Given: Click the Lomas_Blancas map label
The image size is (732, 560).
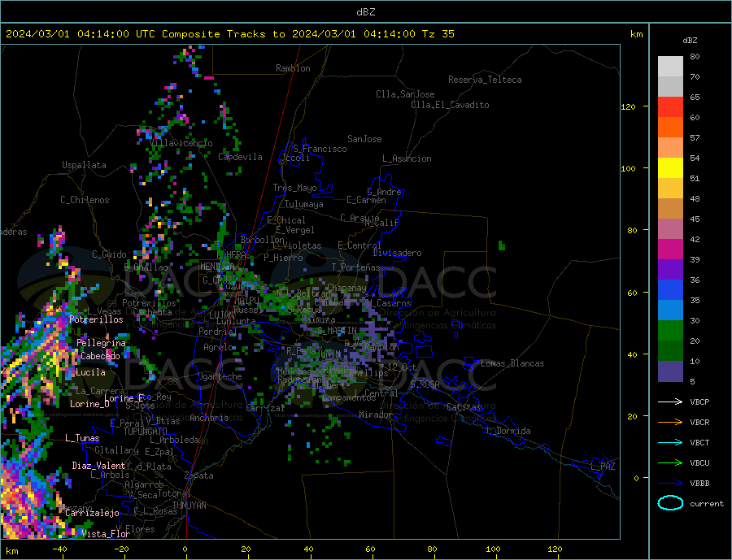Looking at the screenshot, I should [x=512, y=363].
